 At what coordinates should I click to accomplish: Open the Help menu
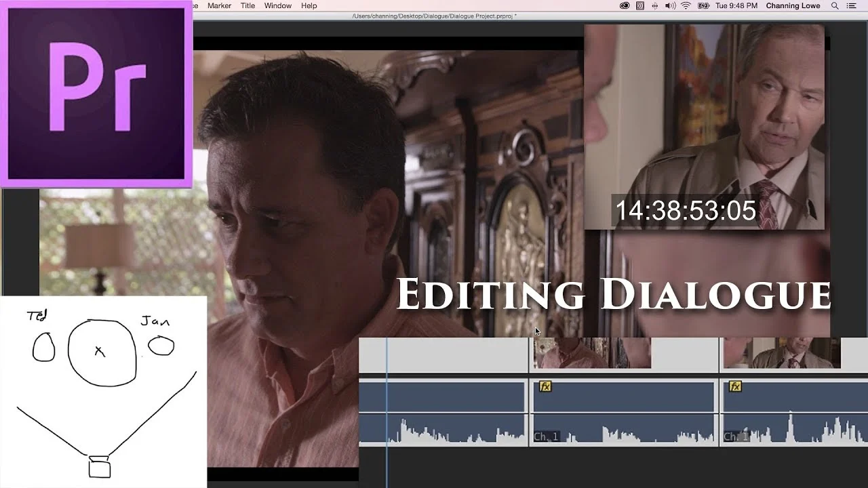tap(309, 5)
